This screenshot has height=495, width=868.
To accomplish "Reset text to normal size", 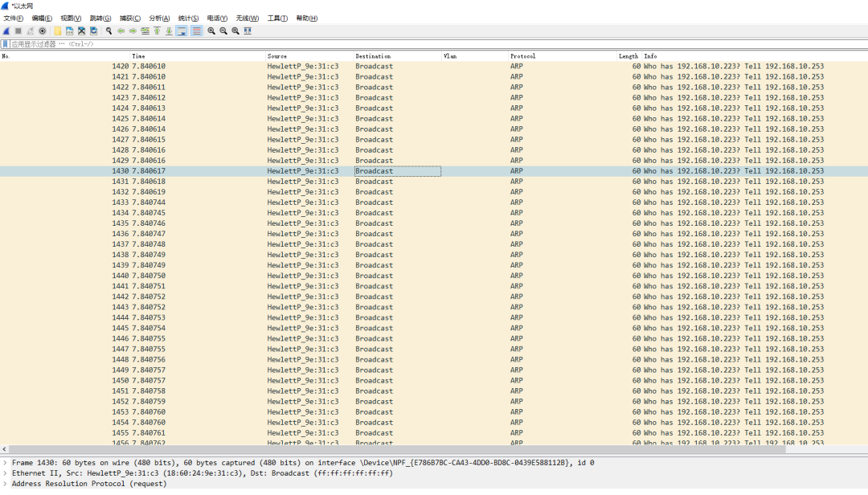I will (x=235, y=31).
